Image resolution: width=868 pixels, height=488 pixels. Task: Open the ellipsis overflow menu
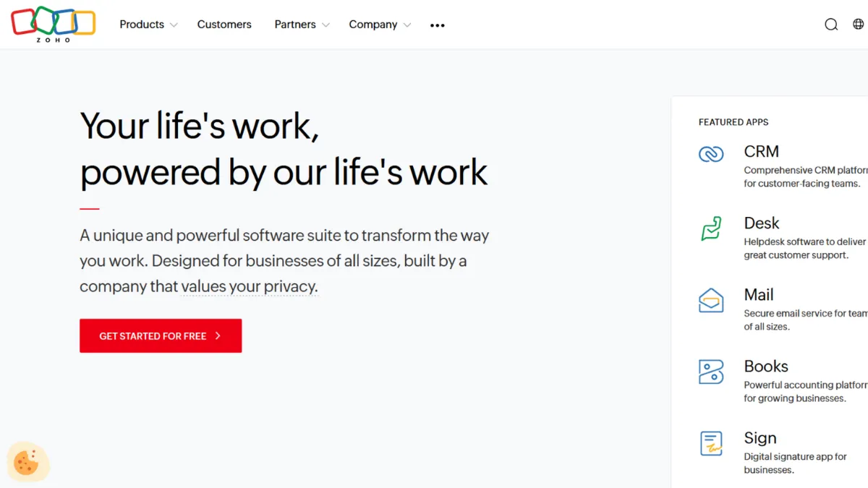[x=437, y=25]
